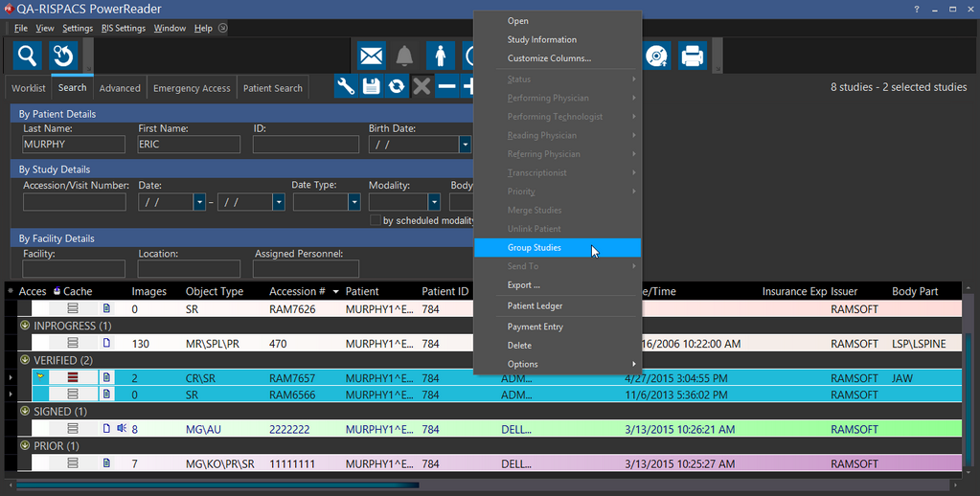980x496 pixels.
Task: Open the Date Type dropdown
Action: point(353,202)
